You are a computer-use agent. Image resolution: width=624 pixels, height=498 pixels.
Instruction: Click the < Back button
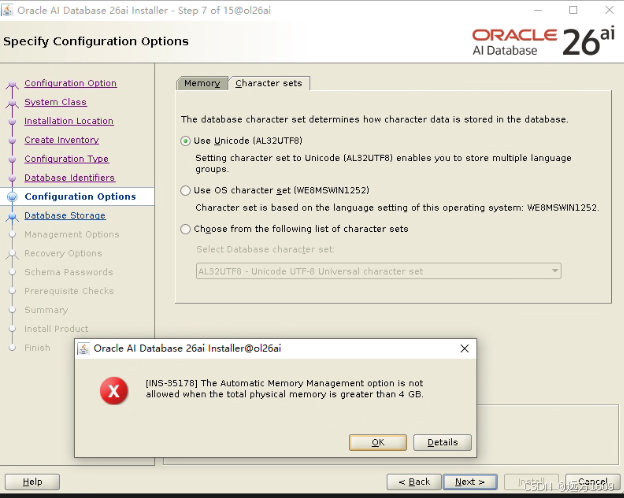(414, 482)
